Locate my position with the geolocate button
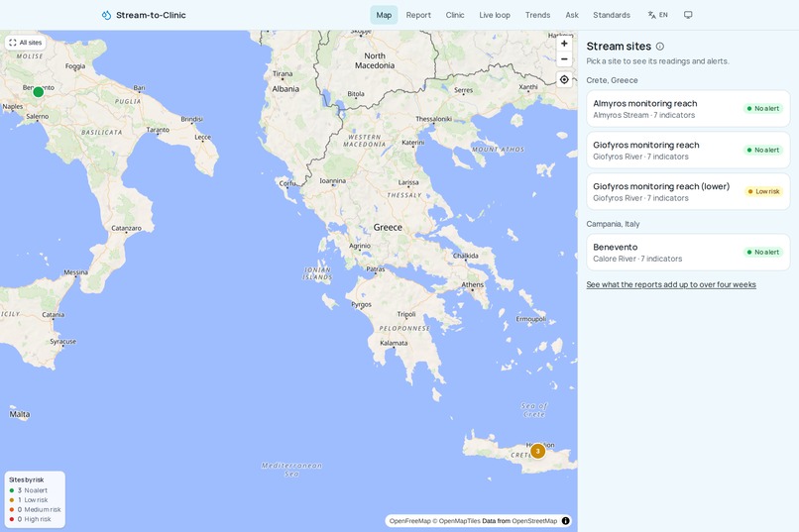Image resolution: width=799 pixels, height=532 pixels. (564, 79)
